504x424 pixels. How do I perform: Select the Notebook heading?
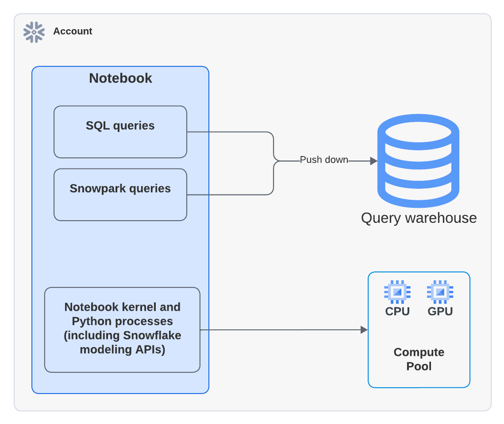coord(120,78)
